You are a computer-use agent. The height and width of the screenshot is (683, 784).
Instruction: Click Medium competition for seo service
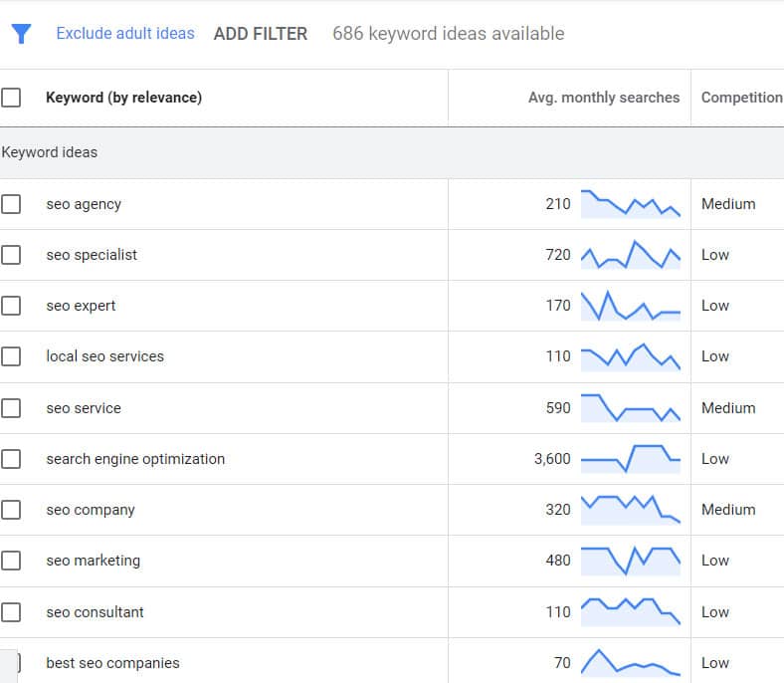click(x=728, y=408)
